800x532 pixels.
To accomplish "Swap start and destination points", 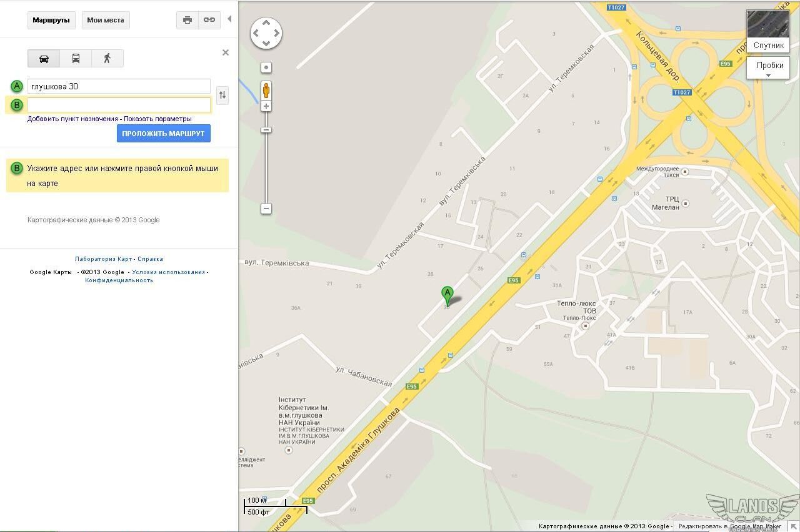I will pos(222,96).
